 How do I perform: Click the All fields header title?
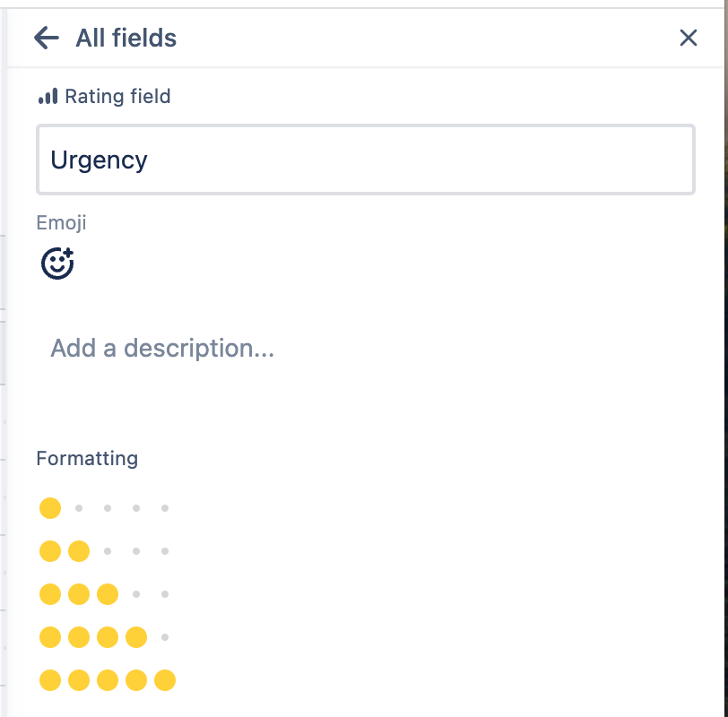(x=126, y=38)
